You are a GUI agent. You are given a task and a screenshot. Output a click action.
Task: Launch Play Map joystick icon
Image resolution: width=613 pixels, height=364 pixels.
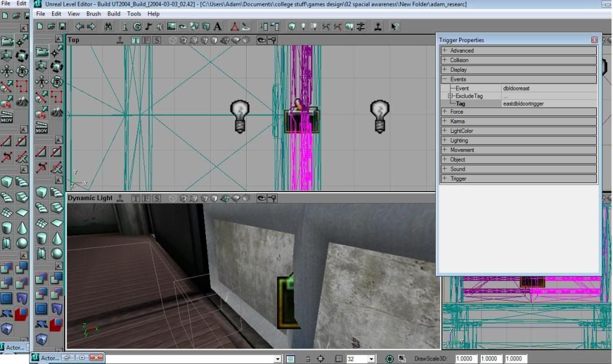[378, 26]
